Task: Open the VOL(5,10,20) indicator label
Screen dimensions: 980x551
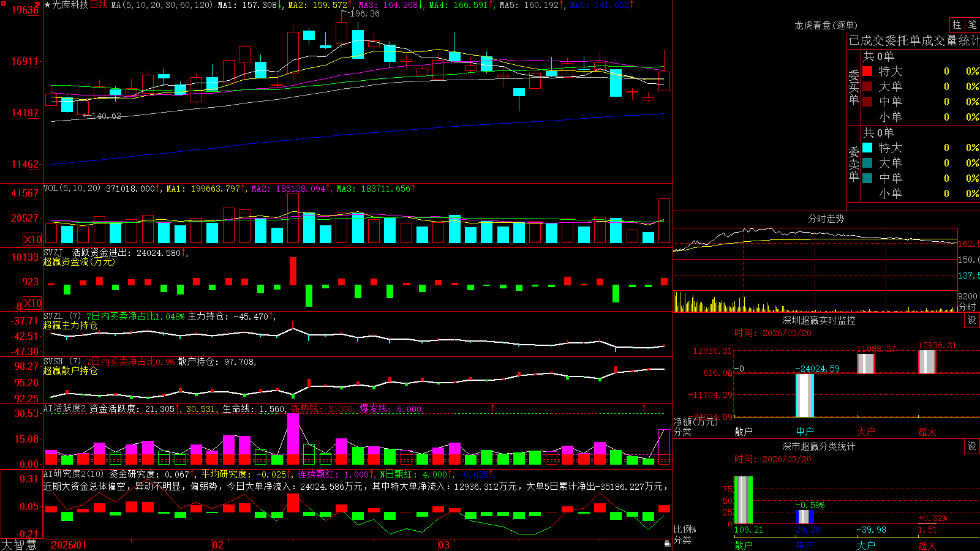Action: 72,189
